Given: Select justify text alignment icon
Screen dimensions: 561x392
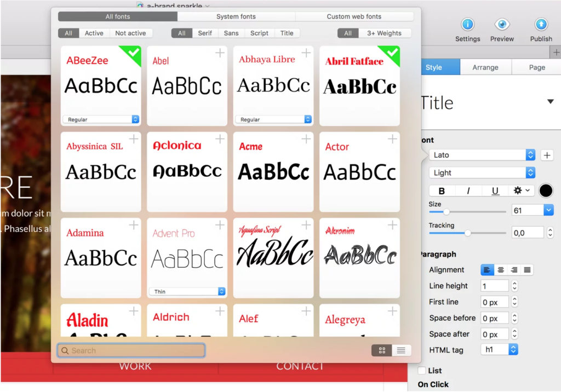Looking at the screenshot, I should (526, 270).
